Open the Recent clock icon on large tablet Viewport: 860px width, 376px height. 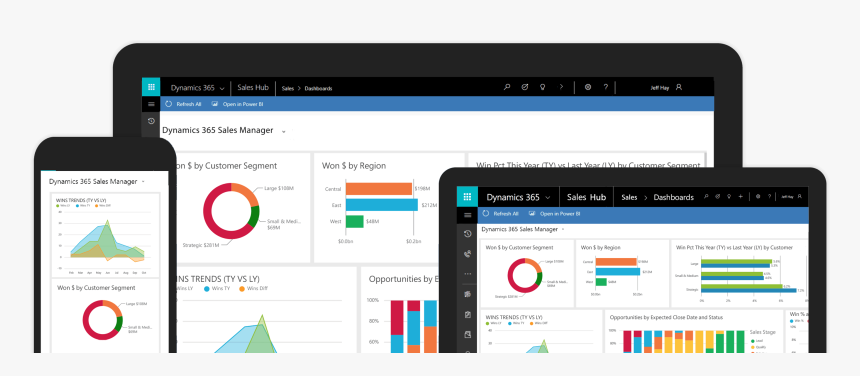pos(151,121)
